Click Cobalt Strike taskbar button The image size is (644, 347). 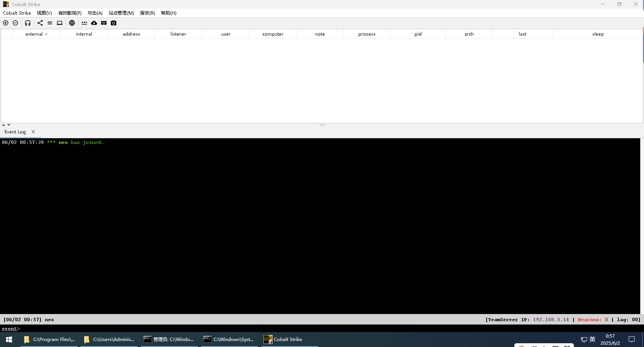point(289,340)
